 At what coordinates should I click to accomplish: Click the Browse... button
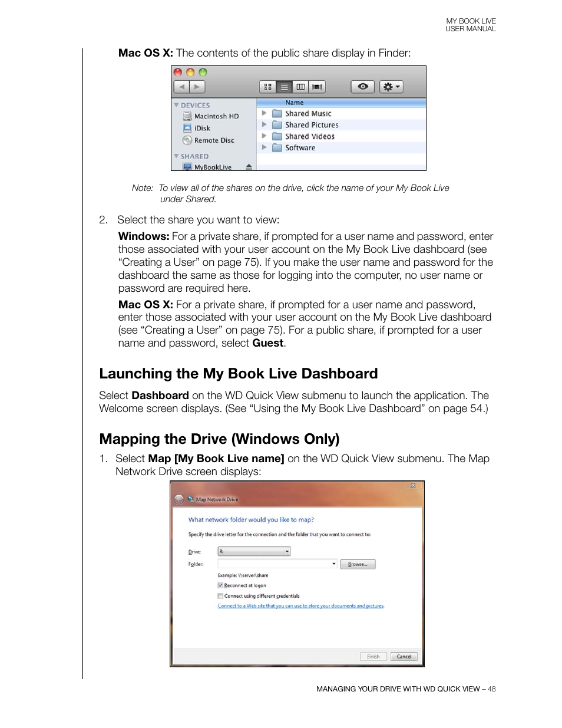[358, 564]
